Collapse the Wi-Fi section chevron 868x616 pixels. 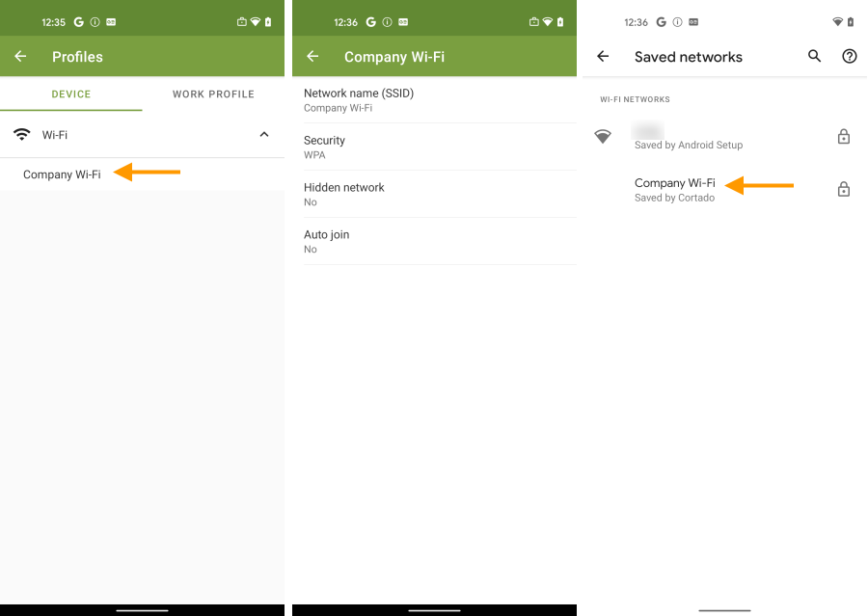264,135
